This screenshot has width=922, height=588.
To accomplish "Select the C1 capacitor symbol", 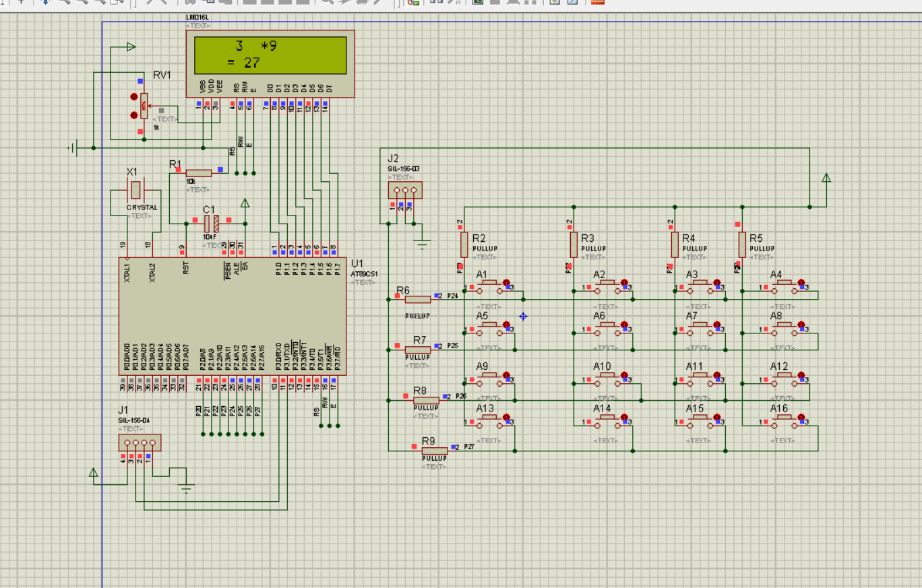I will (x=211, y=224).
